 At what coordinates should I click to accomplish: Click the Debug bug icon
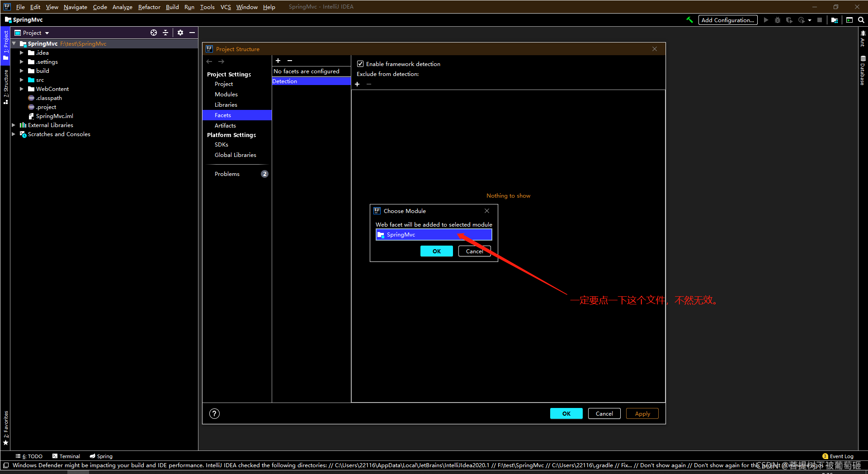(778, 20)
